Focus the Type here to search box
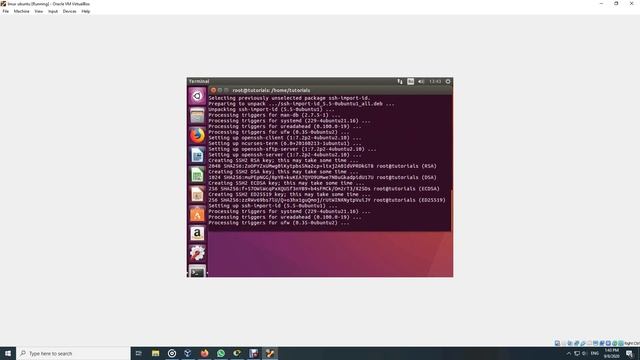The image size is (640, 360). [x=73, y=353]
